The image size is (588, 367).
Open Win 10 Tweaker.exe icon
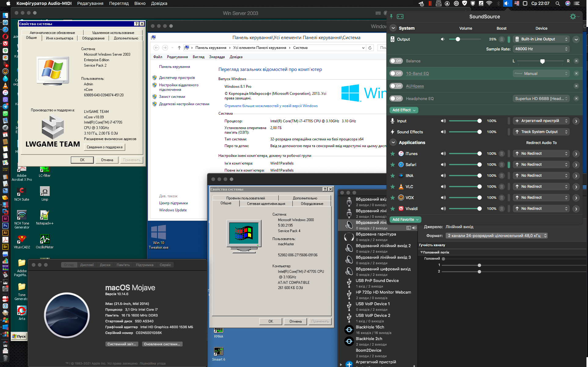tap(159, 237)
